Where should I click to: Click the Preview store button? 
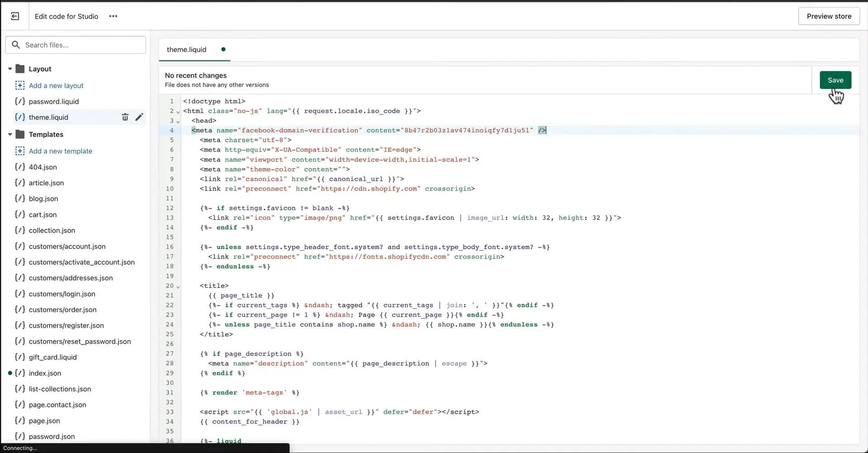pos(829,16)
